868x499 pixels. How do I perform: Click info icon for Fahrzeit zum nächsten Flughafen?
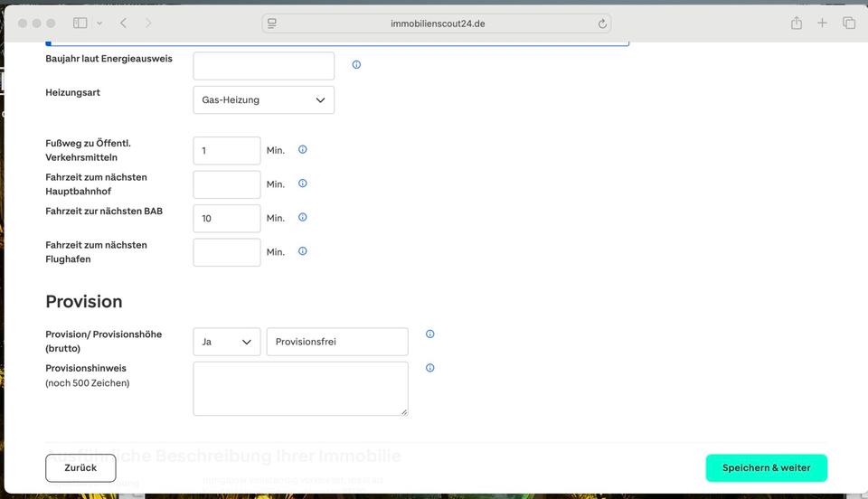(303, 251)
